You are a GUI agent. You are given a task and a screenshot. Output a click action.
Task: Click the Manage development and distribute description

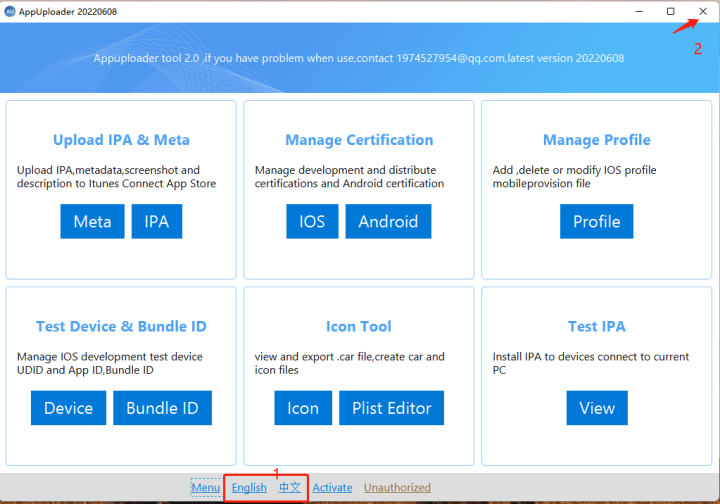tap(349, 177)
